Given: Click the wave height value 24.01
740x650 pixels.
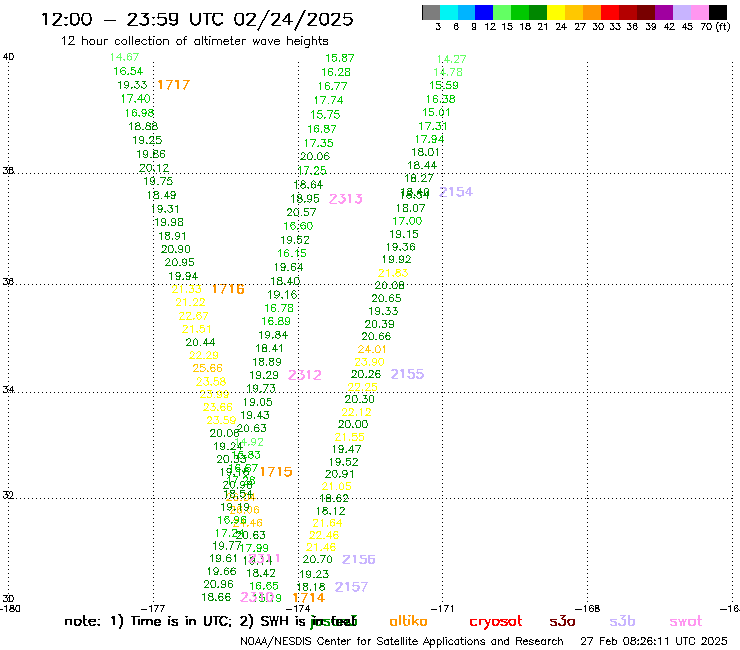Looking at the screenshot, I should coord(372,349).
